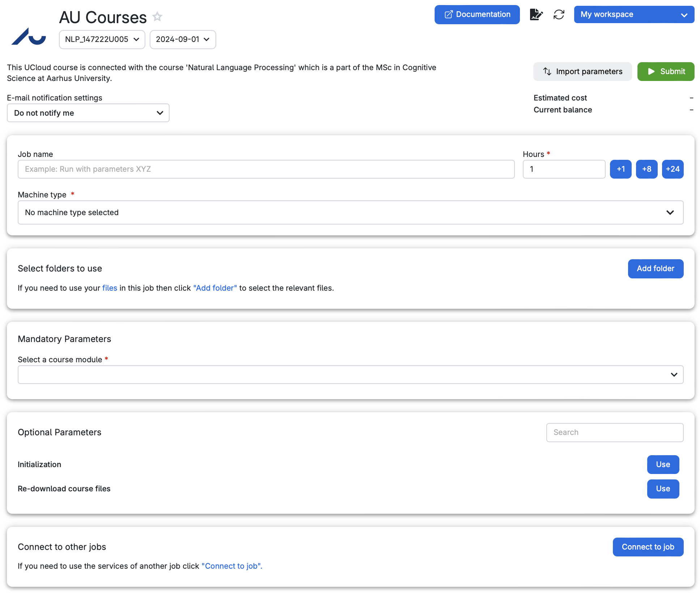This screenshot has width=700, height=598.
Task: Click the files link in folder text
Action: pyautogui.click(x=110, y=288)
